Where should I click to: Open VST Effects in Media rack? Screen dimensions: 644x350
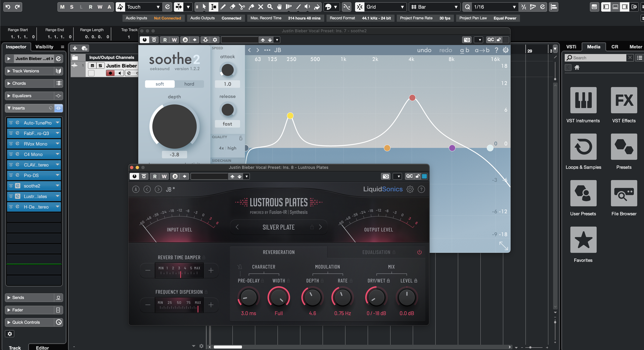tap(623, 100)
